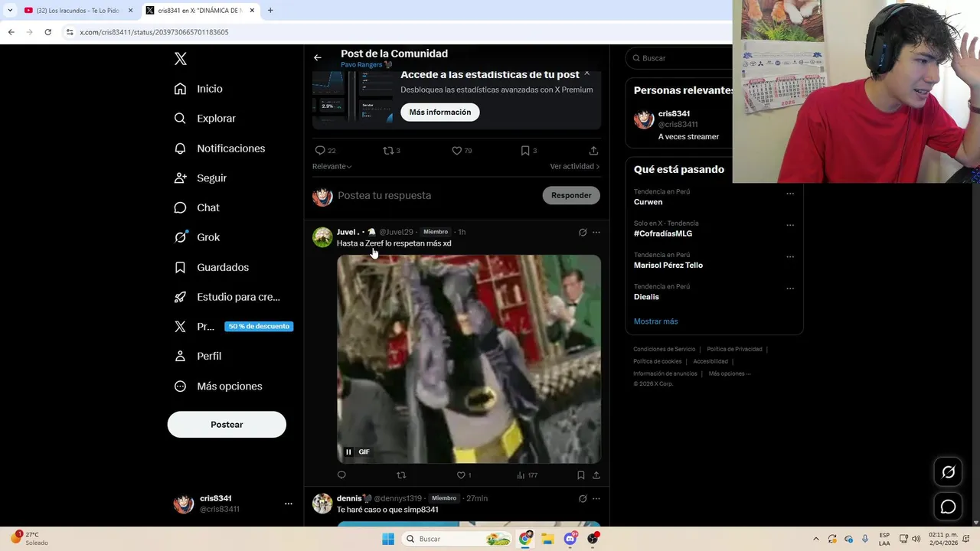Open floating chat messages button
This screenshot has height=551, width=980.
949,507
